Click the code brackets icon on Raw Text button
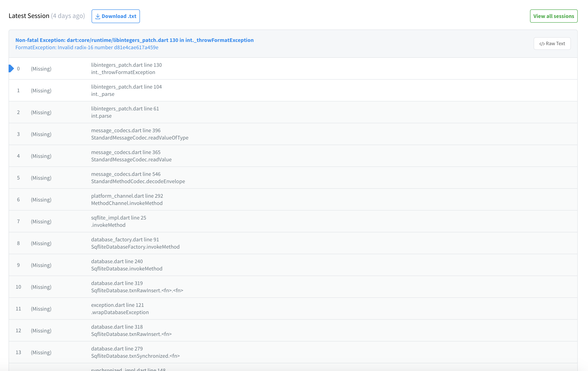 click(x=542, y=43)
